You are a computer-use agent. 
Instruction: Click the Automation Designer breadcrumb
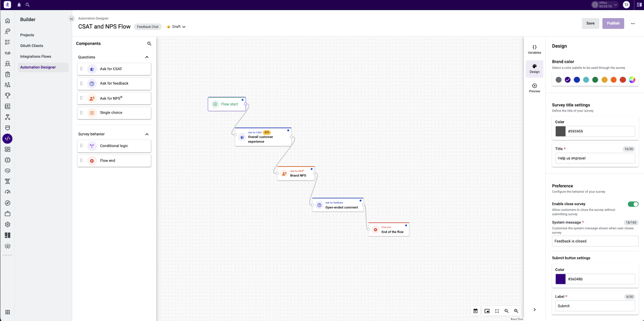coord(93,19)
